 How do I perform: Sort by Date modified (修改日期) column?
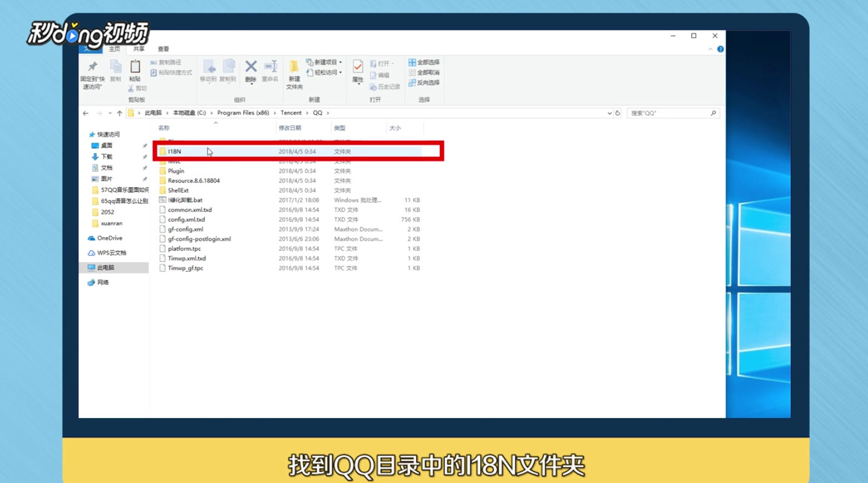[x=303, y=128]
